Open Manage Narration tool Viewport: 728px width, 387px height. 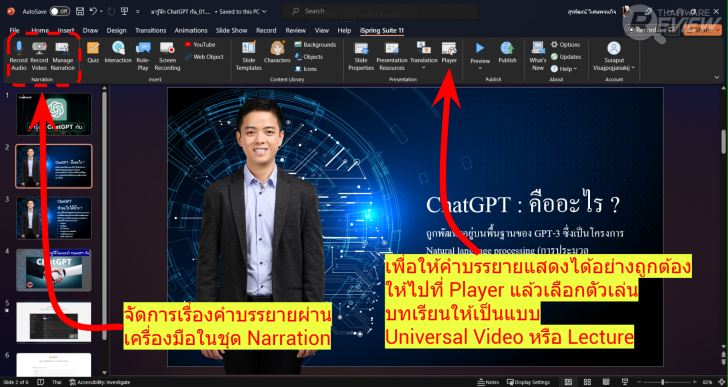coord(63,56)
